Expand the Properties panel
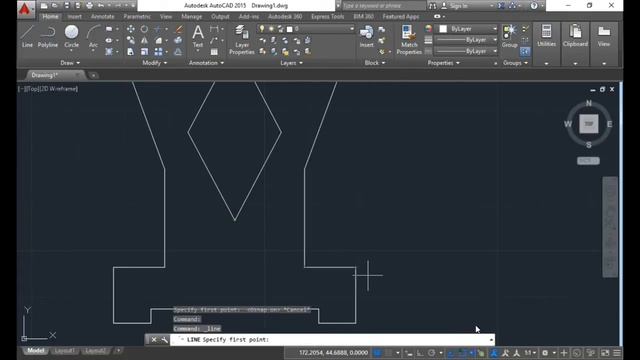Screen dimensions: 640x360 tap(443, 63)
